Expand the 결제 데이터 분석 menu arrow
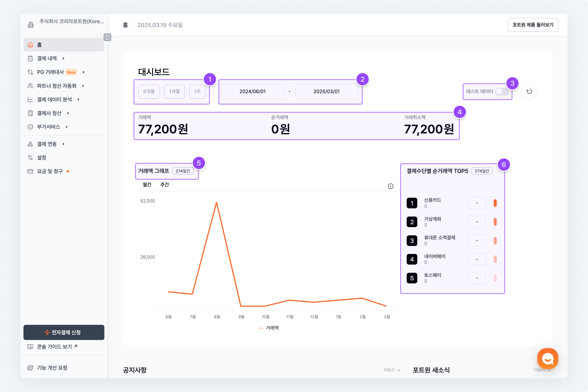This screenshot has width=588, height=392. click(78, 99)
